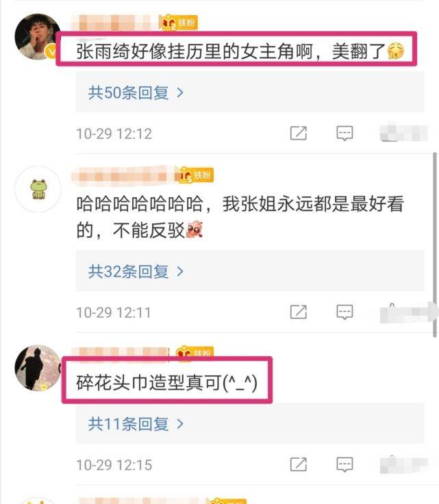
Task: Tap reply bubble icon on the 12:15 comment
Action: [344, 464]
